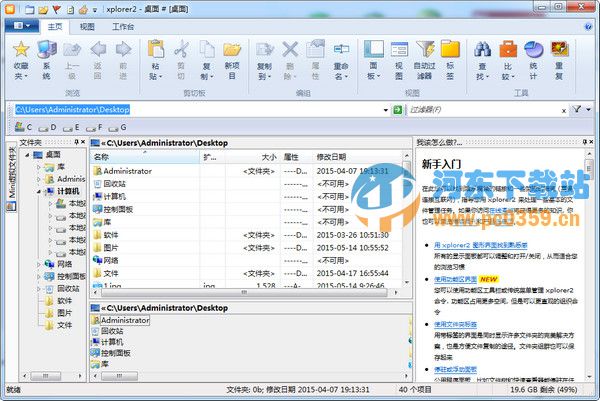The width and height of the screenshot is (600, 401).
Task: Click the help panel vertical scrollbar
Action: (589, 264)
